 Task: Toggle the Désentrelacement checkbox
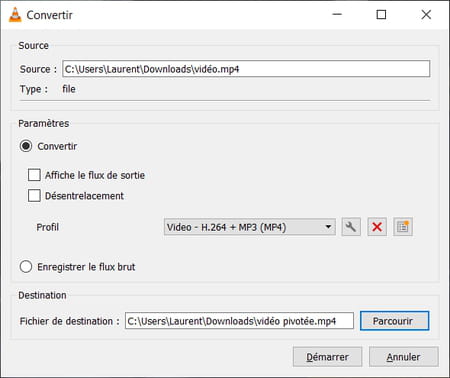[x=34, y=196]
